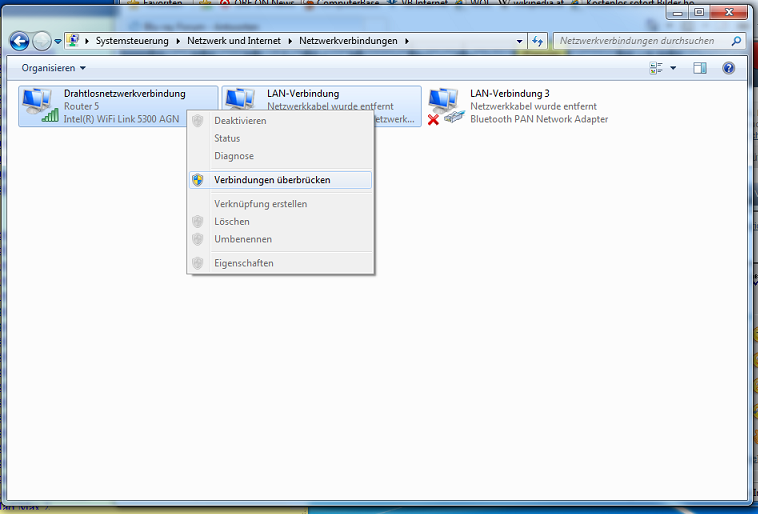Viewport: 758px width, 514px height.
Task: Click the Bluetooth PAN Network Adapter text
Action: tap(539, 119)
